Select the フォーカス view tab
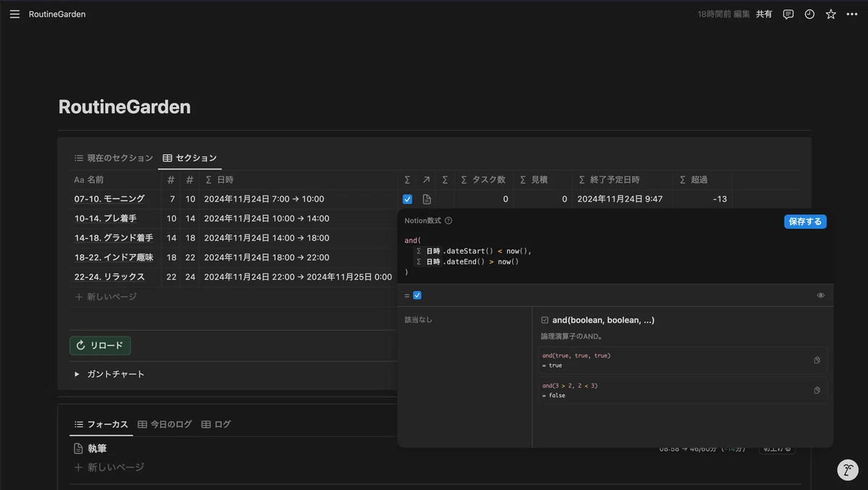The height and width of the screenshot is (490, 868). (x=101, y=424)
